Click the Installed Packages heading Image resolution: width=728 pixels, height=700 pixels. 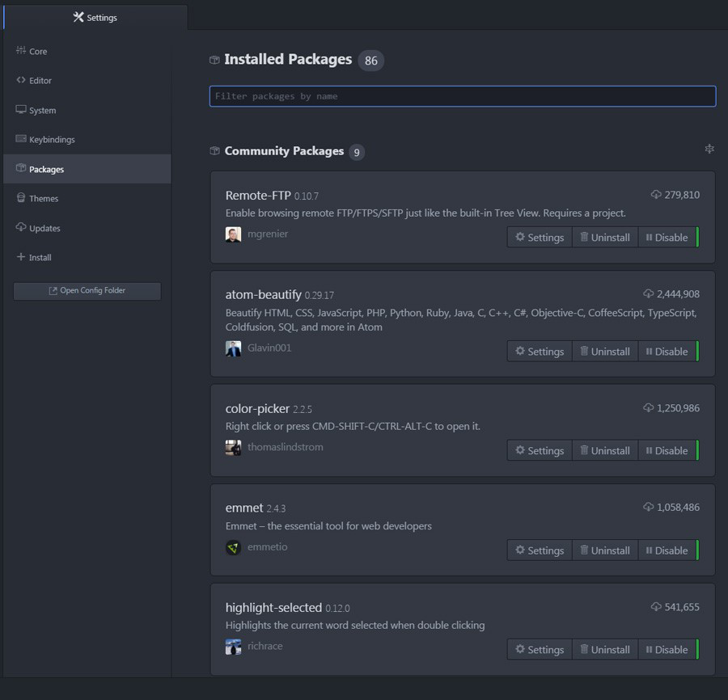tap(288, 60)
